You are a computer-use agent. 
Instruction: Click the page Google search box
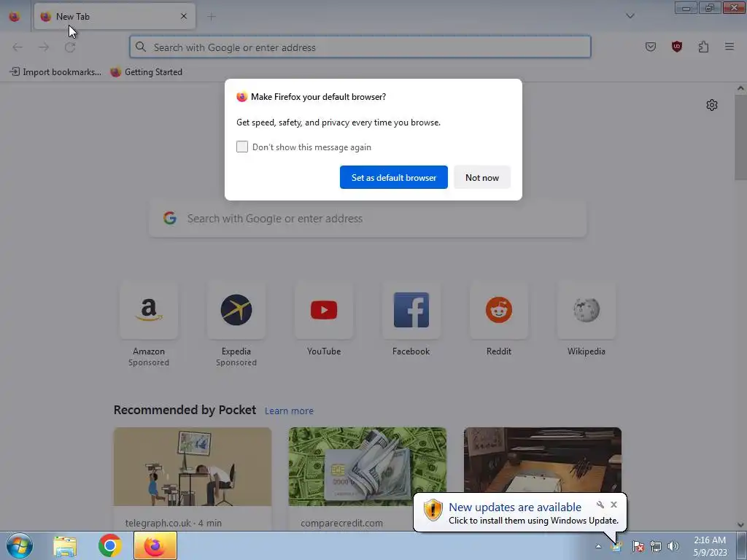(368, 219)
